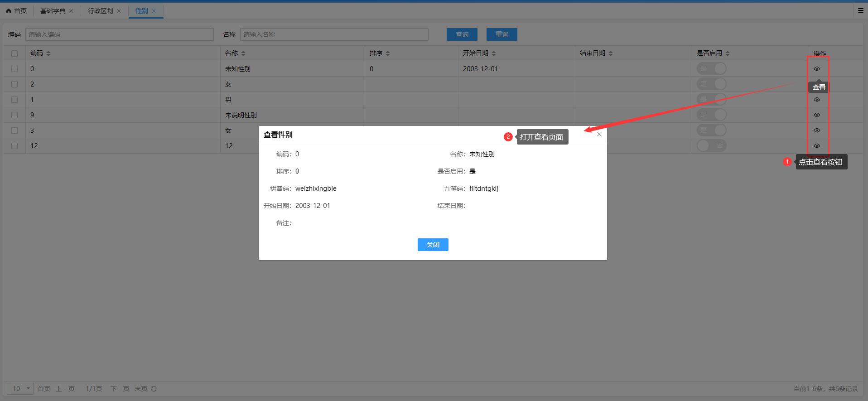Select the checkbox for row 未知性别
Image resolution: width=868 pixels, height=401 pixels.
point(14,69)
